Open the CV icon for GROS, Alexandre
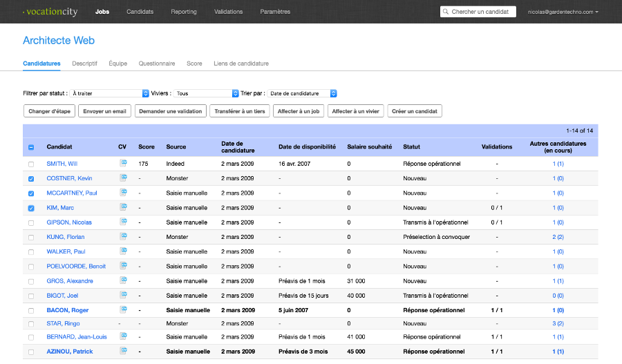Viewport: 622px width, 364px height. click(x=123, y=280)
